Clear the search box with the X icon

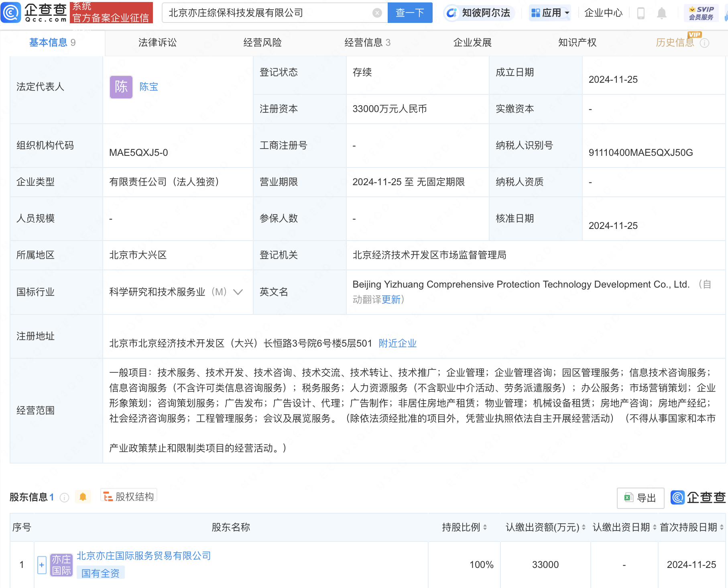pos(377,13)
